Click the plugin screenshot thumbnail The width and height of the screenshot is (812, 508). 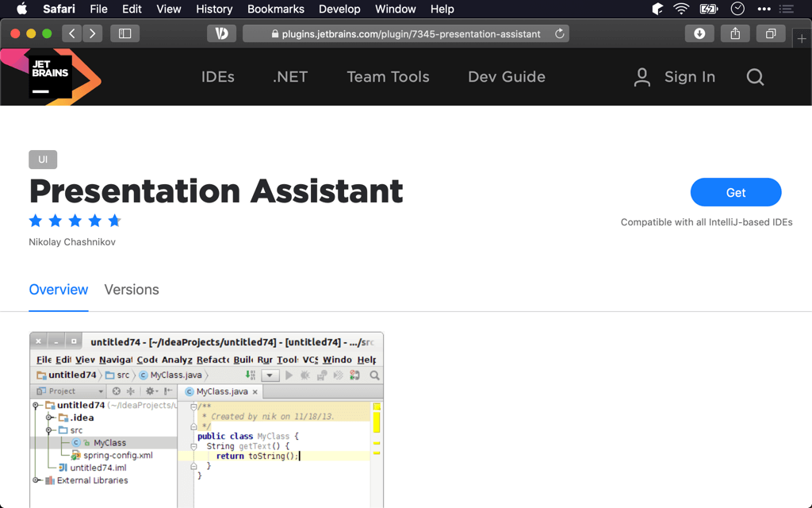point(206,419)
